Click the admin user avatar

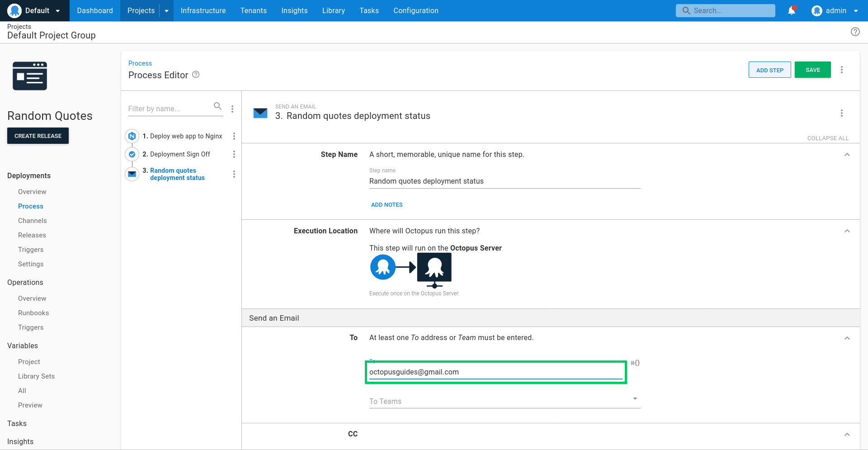[816, 11]
